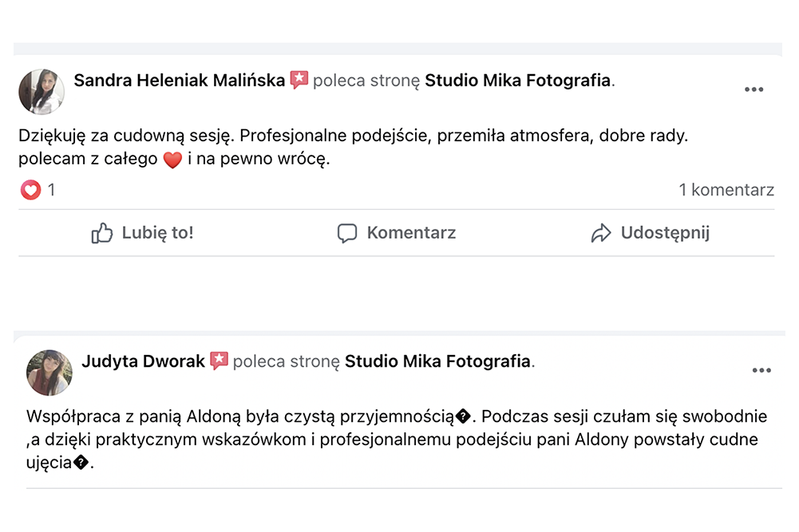This screenshot has width=799, height=532.
Task: Open Studio Mika Fotografia link in Sandra's post
Action: pos(517,80)
